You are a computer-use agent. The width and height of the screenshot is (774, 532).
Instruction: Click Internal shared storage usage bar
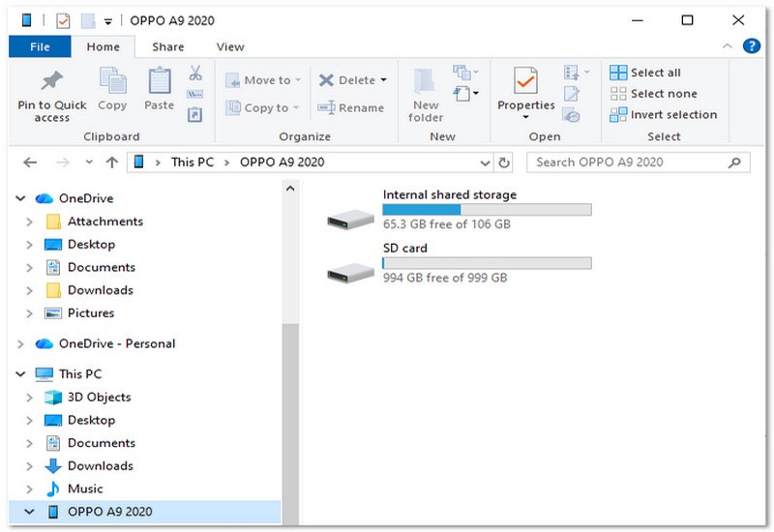487,210
